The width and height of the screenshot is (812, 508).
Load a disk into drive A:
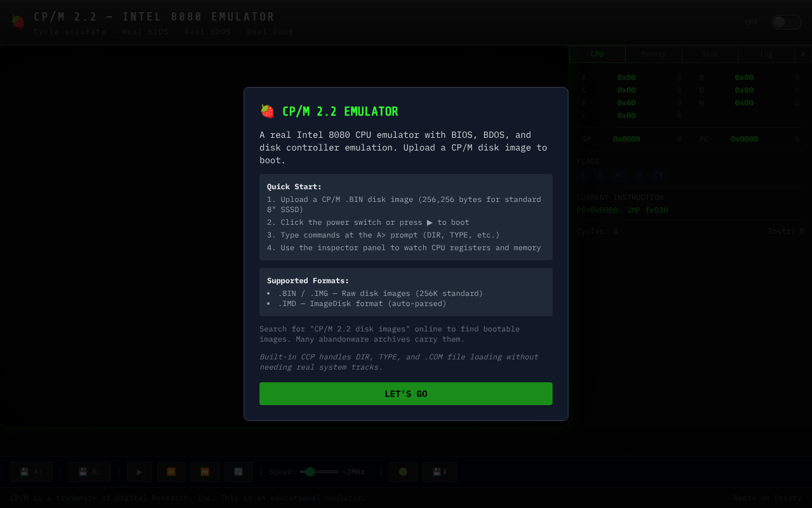click(x=31, y=472)
